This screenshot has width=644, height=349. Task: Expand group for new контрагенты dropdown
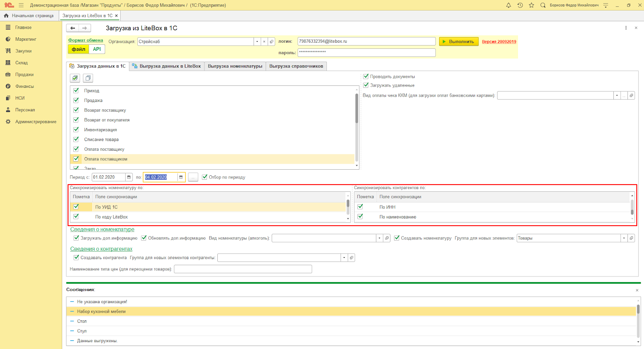click(x=344, y=258)
